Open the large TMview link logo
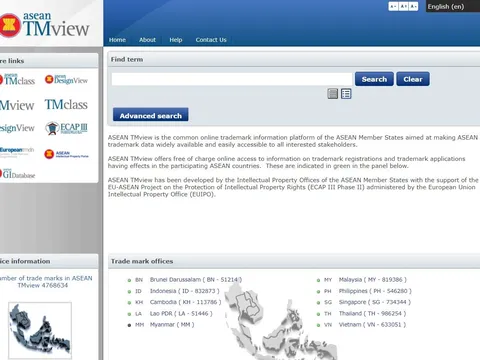 tap(17, 105)
